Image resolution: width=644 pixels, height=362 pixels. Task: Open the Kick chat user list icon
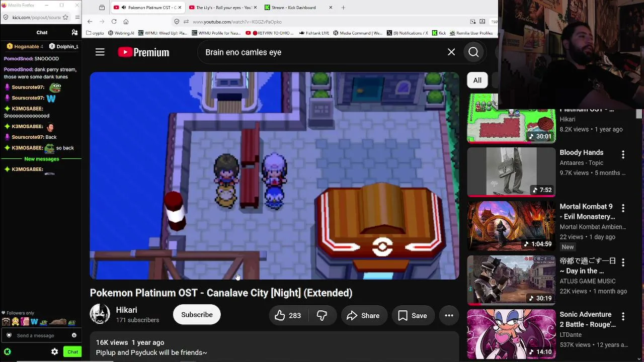pyautogui.click(x=74, y=33)
